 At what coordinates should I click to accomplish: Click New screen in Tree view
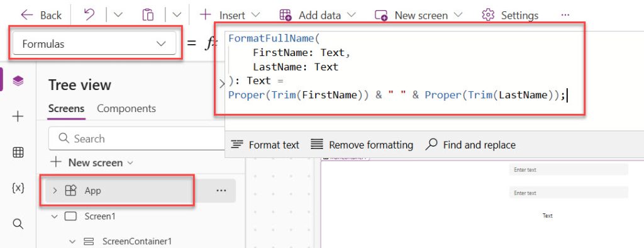click(x=92, y=162)
